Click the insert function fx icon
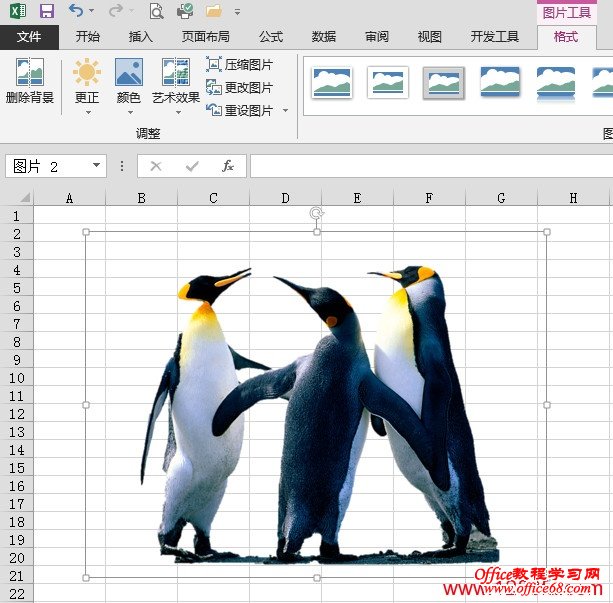Image resolution: width=613 pixels, height=603 pixels. 228,166
